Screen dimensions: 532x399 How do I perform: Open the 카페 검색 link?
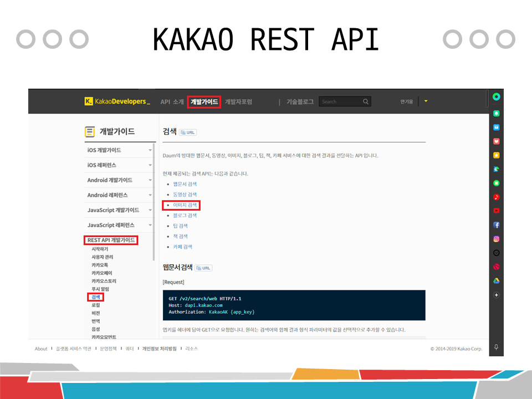click(x=182, y=247)
